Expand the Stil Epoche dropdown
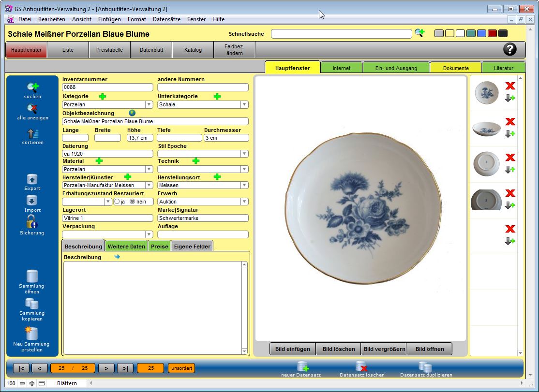Screen dimensions: 539x392 coord(244,154)
